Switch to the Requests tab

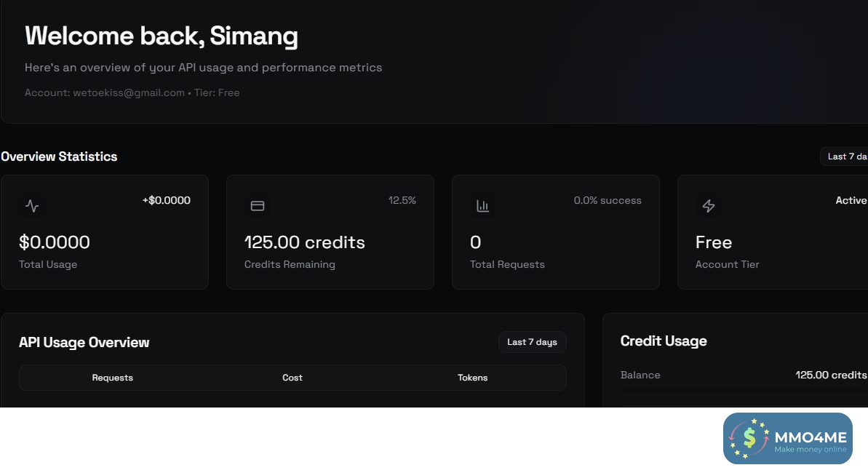point(113,378)
